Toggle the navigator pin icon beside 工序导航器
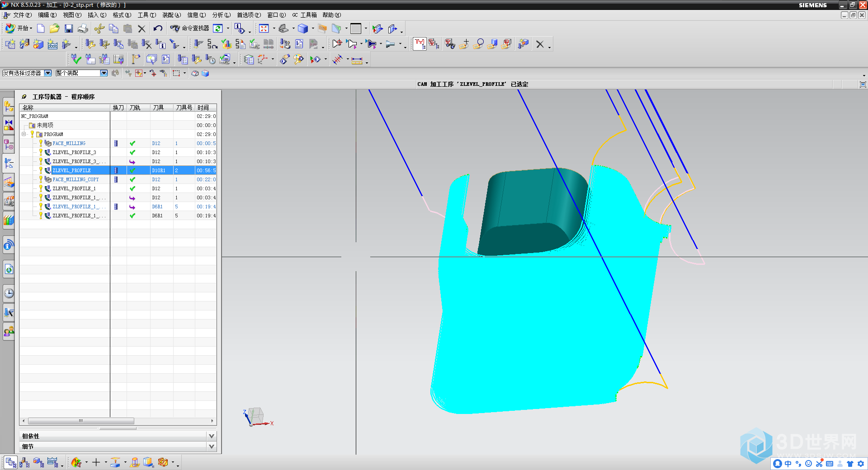 pyautogui.click(x=24, y=97)
